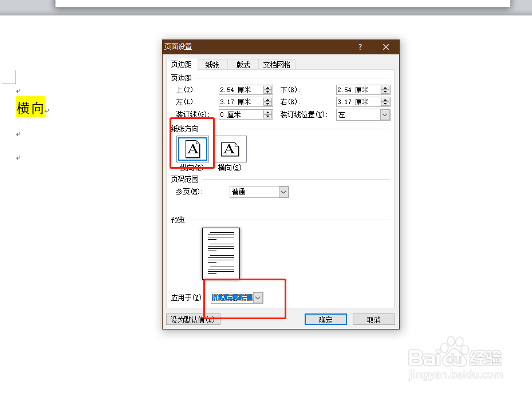Decrease the 右 margin using stepper arrow

pyautogui.click(x=385, y=104)
